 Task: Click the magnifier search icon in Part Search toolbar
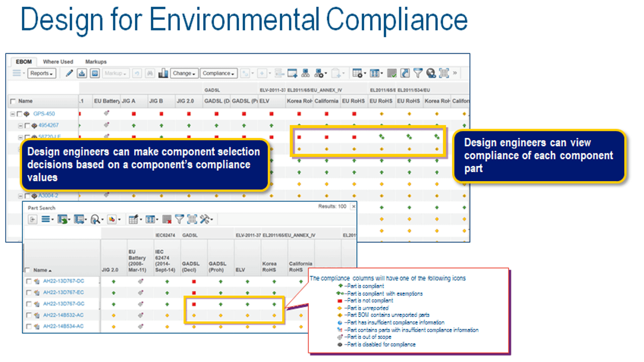(x=97, y=220)
